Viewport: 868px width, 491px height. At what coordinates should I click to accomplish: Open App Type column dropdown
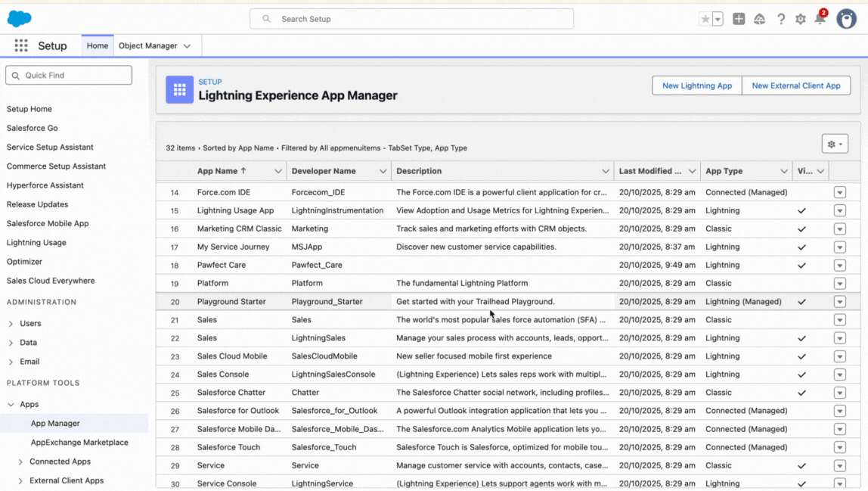coord(784,171)
